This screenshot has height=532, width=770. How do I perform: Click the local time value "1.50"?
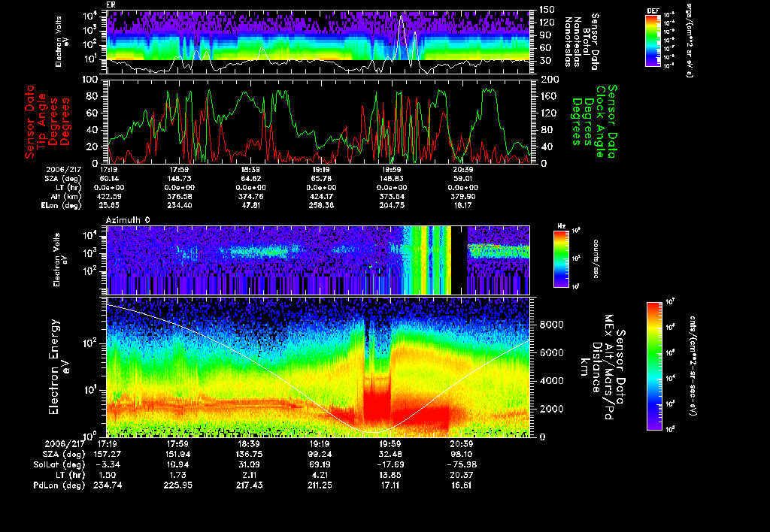(x=108, y=475)
